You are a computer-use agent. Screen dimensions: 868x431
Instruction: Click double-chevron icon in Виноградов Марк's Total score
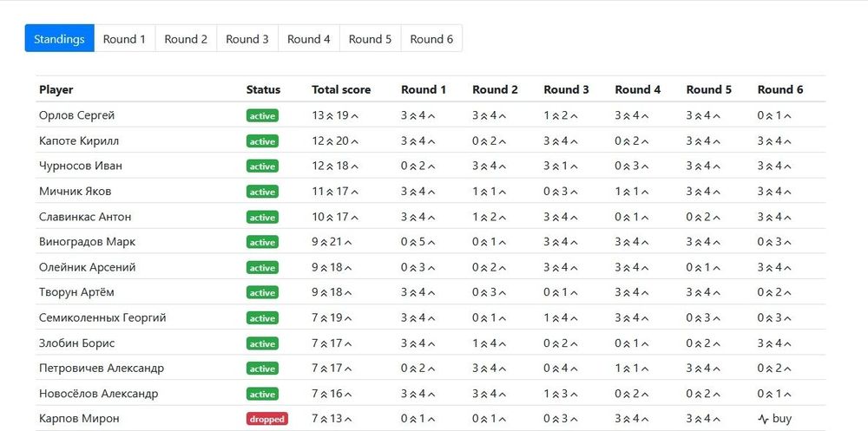(x=325, y=242)
